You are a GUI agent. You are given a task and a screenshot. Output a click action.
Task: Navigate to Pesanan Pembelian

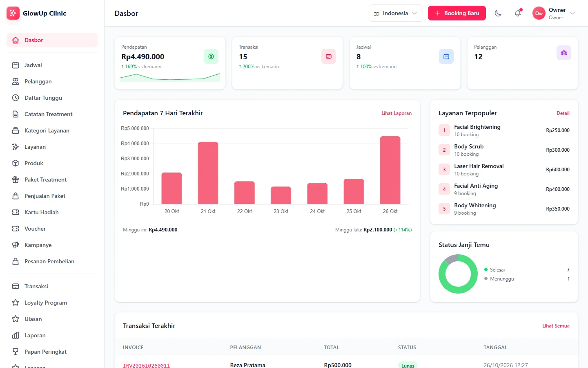point(52,261)
